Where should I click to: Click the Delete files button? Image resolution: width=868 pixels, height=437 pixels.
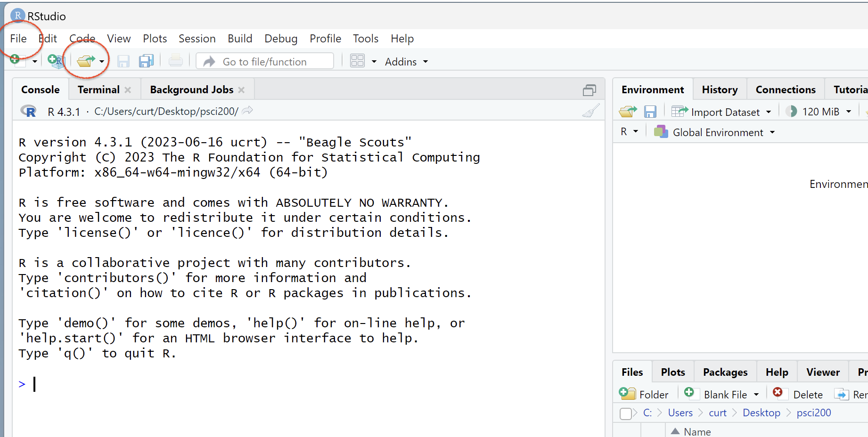point(798,394)
